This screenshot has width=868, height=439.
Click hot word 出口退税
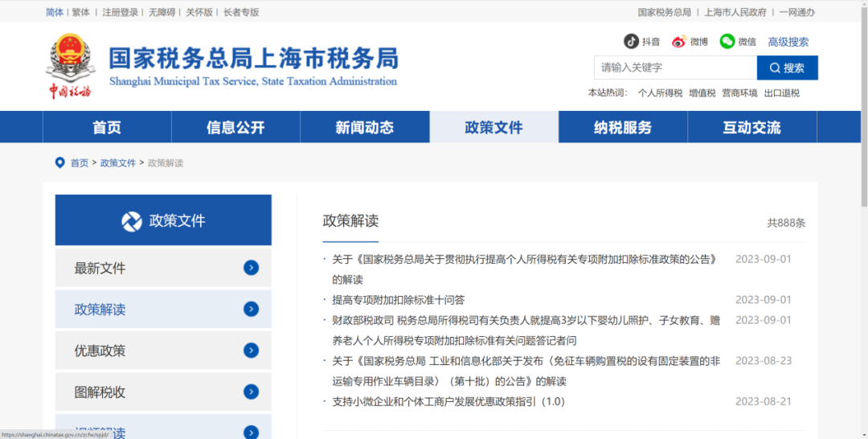click(x=782, y=93)
